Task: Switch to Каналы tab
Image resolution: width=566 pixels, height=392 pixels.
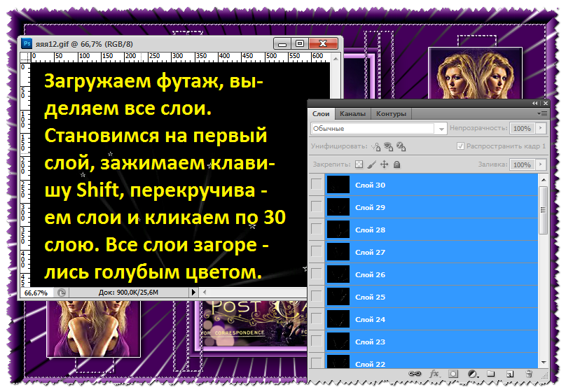Action: click(x=352, y=114)
